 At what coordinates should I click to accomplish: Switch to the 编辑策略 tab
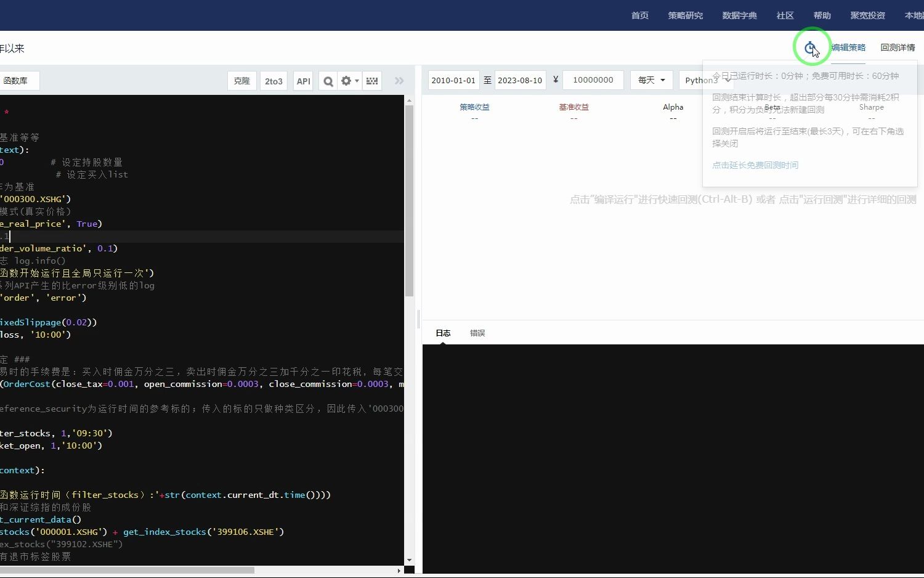pos(848,47)
